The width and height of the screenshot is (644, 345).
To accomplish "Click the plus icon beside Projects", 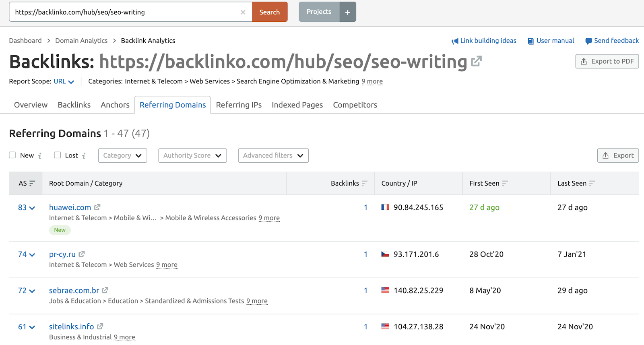I will [x=348, y=12].
